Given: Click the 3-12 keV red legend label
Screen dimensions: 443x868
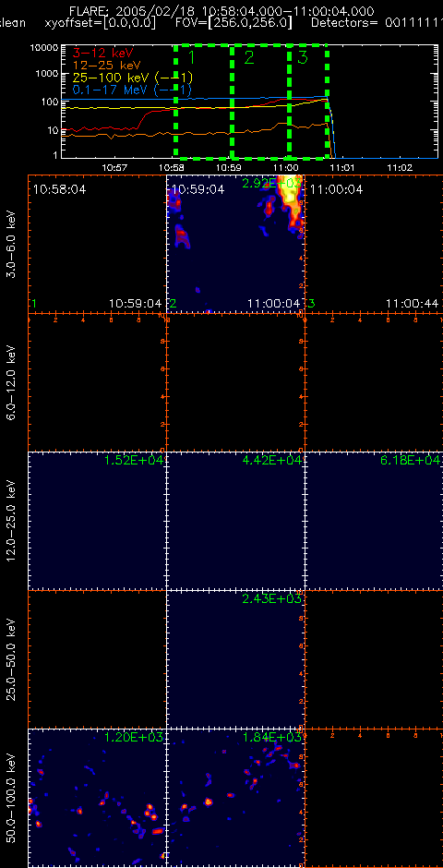Looking at the screenshot, I should tap(102, 54).
